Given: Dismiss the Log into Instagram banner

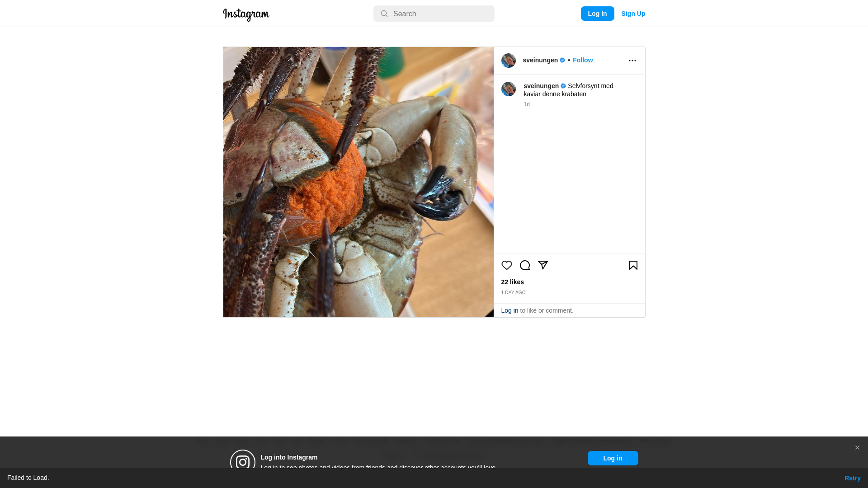Looking at the screenshot, I should click(x=857, y=448).
